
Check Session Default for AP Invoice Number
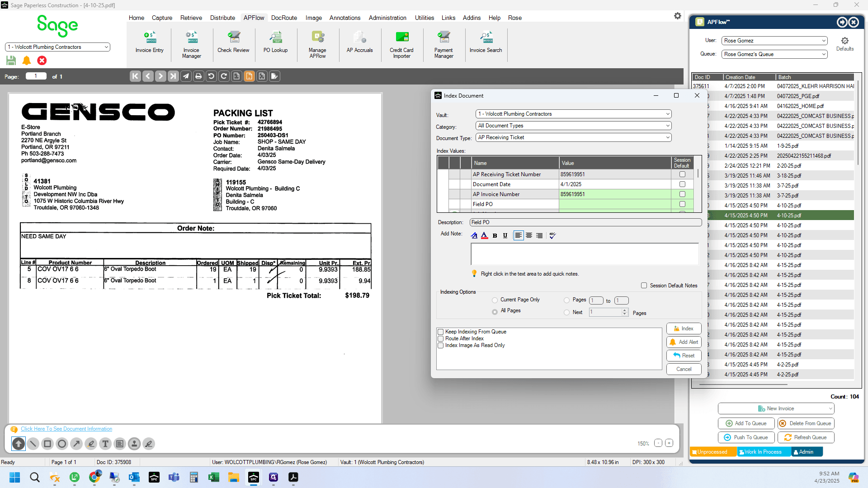coord(682,194)
